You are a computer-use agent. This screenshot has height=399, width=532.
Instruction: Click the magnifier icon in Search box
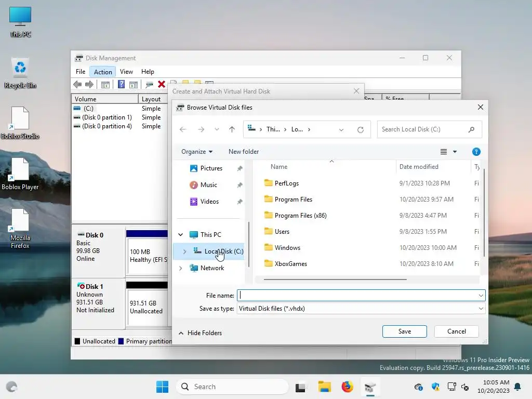pos(471,129)
